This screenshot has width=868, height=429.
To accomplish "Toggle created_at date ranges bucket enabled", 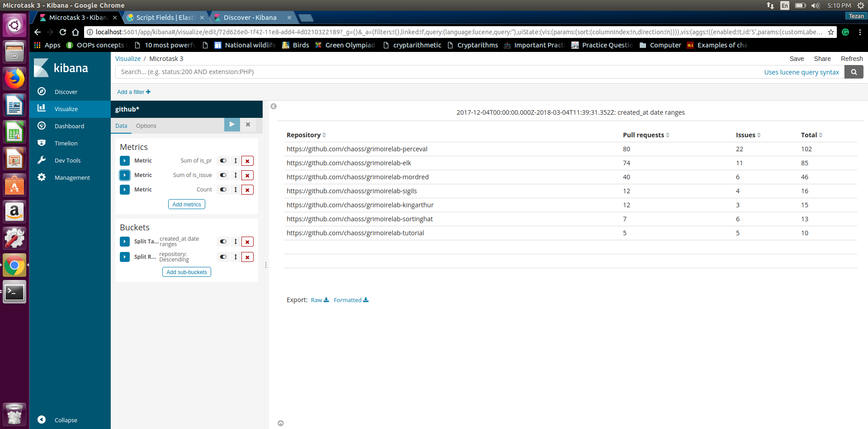I will click(223, 242).
